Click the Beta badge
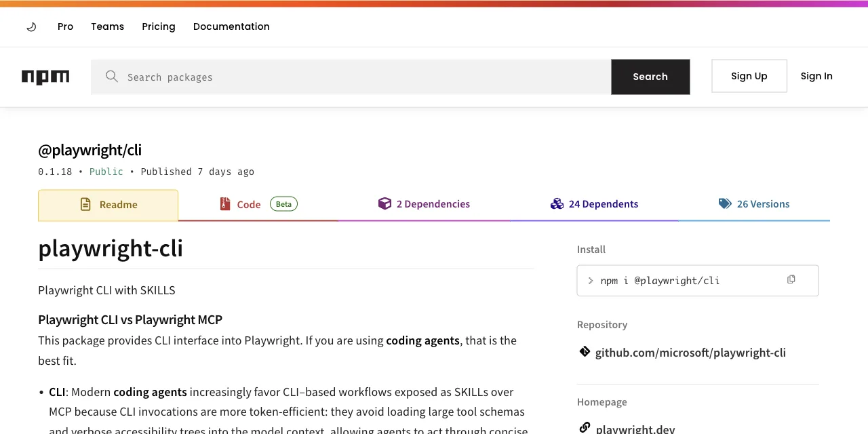 (283, 203)
